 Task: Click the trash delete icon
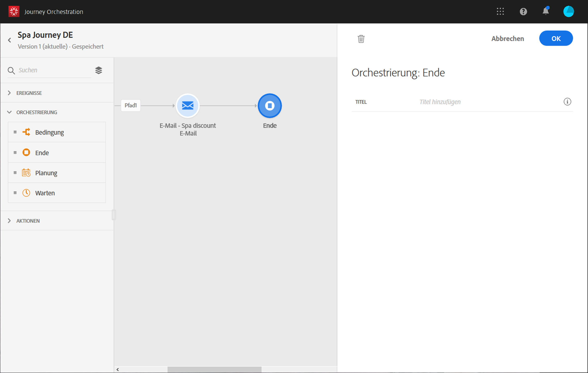pyautogui.click(x=361, y=39)
